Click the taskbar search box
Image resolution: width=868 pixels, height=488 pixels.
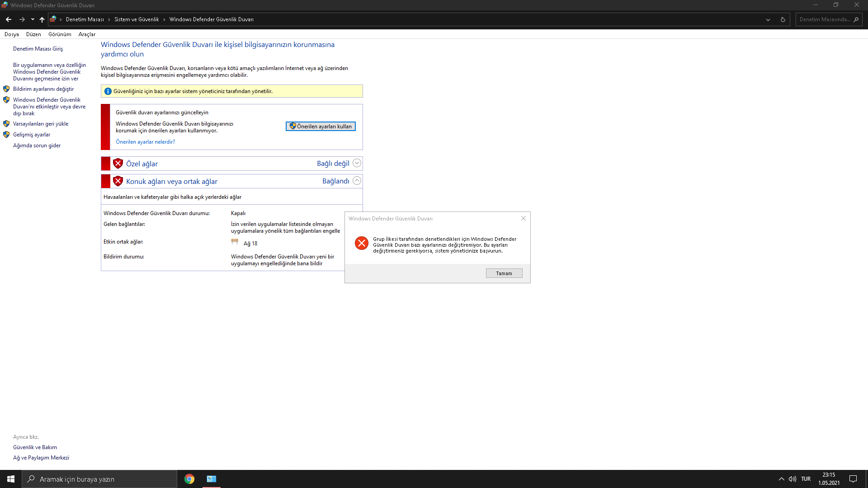click(x=99, y=479)
